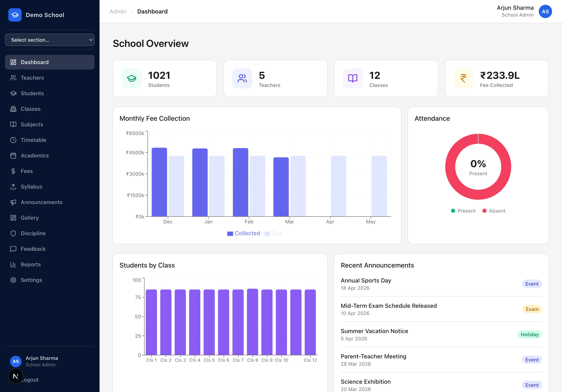The height and width of the screenshot is (392, 562).
Task: Go to Reports in the sidebar
Action: tap(50, 264)
